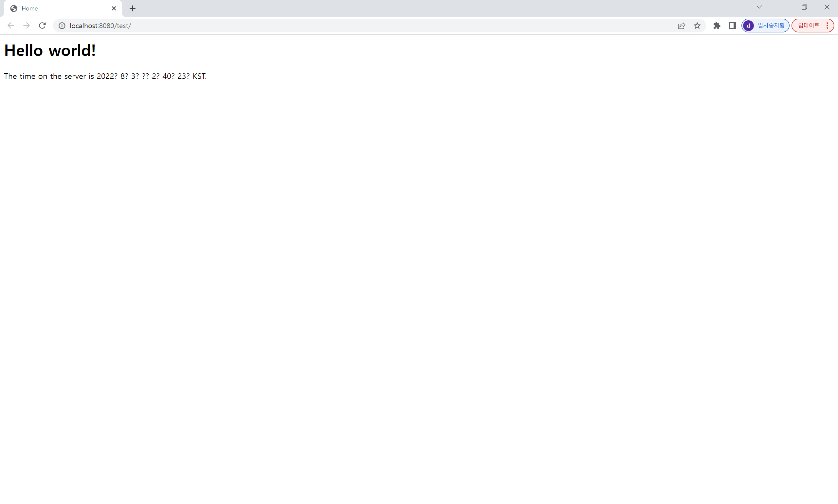The image size is (838, 504).
Task: Minimize the browser window
Action: (782, 7)
